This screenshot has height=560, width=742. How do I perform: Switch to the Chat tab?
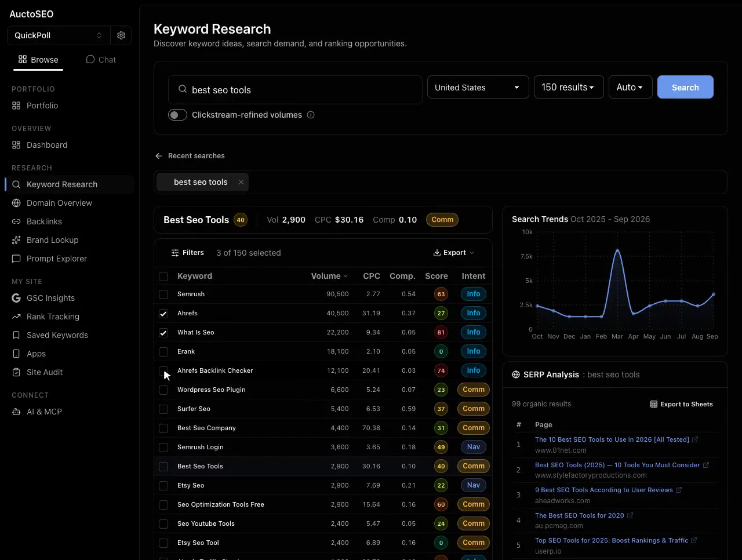click(x=101, y=60)
